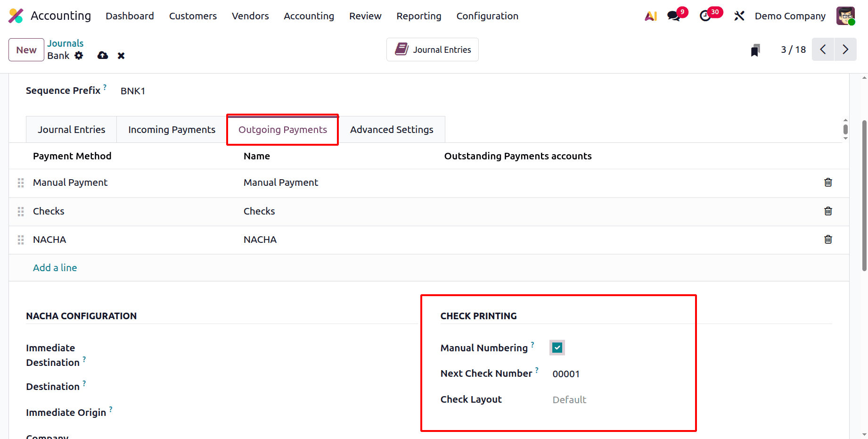The image size is (868, 439).
Task: Save changes with the cloud upload icon
Action: click(102, 56)
